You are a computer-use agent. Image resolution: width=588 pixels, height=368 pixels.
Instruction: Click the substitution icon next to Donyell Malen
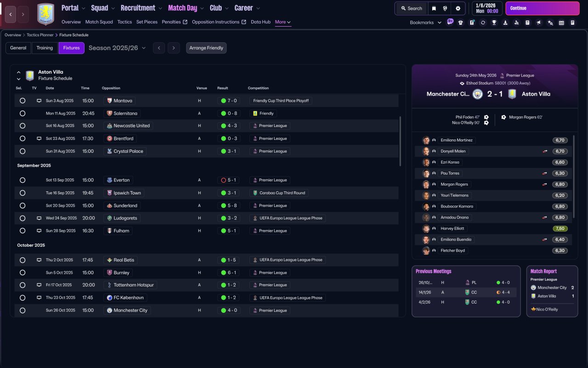coord(544,151)
